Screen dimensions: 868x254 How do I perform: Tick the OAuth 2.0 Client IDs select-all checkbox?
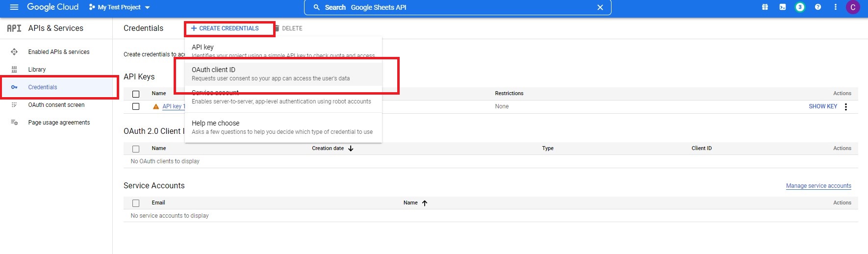[x=136, y=149]
